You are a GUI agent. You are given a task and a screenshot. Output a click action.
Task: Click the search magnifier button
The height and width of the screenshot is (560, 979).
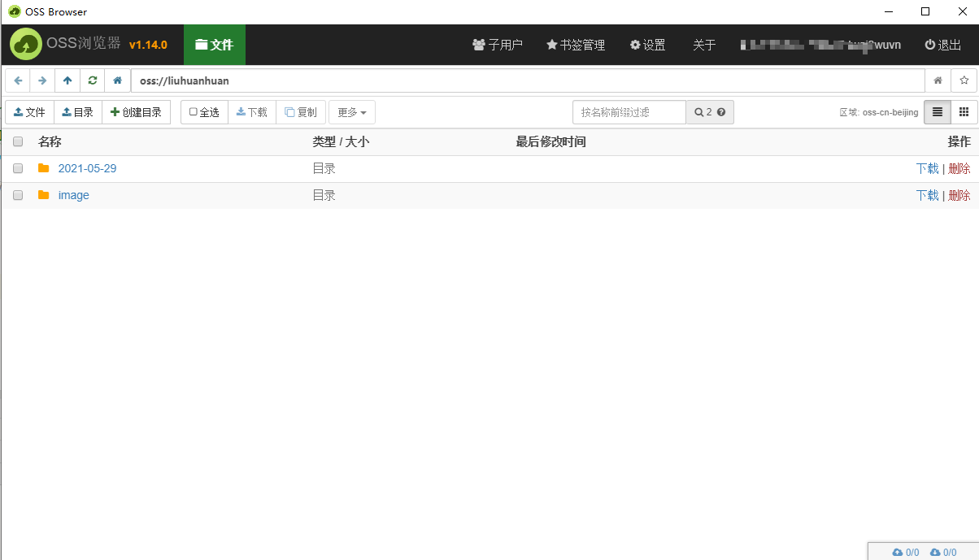(x=698, y=112)
